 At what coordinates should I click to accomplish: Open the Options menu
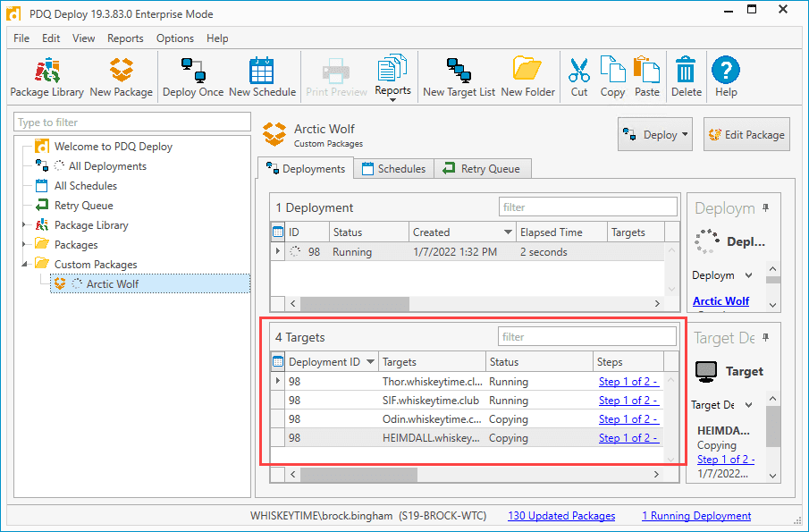175,38
